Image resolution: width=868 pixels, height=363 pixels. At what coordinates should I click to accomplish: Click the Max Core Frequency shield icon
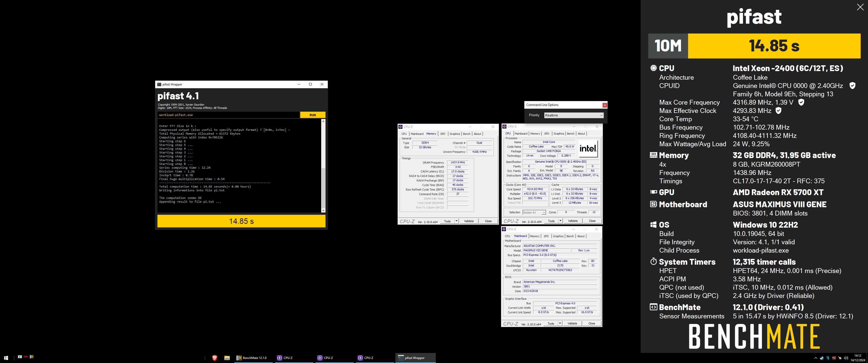(x=801, y=102)
